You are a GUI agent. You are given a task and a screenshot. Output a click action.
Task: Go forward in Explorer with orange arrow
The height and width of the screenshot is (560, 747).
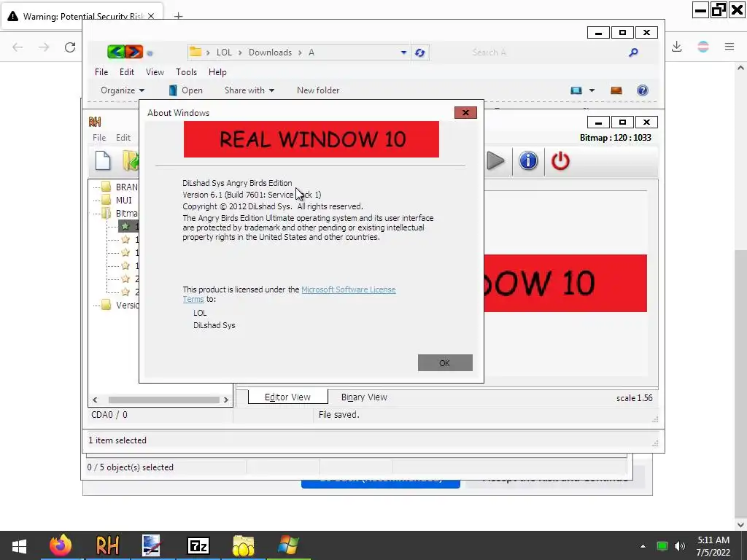[134, 52]
